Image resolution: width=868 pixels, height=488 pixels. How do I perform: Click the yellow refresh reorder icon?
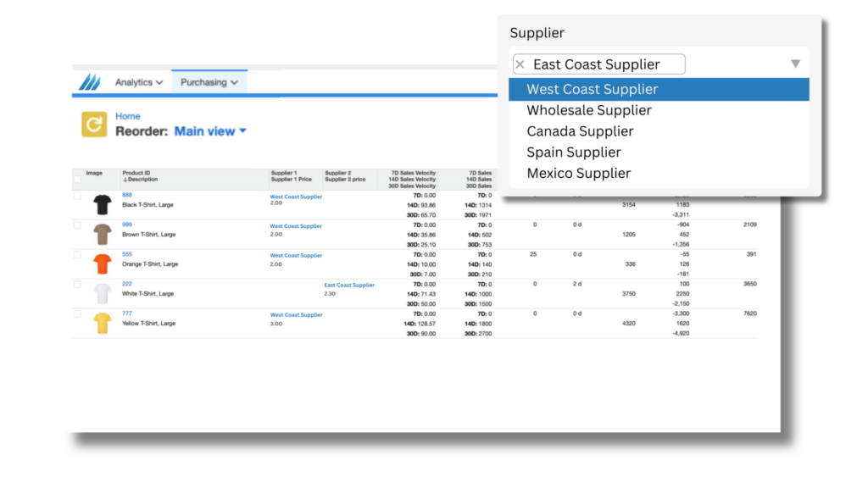tap(96, 125)
